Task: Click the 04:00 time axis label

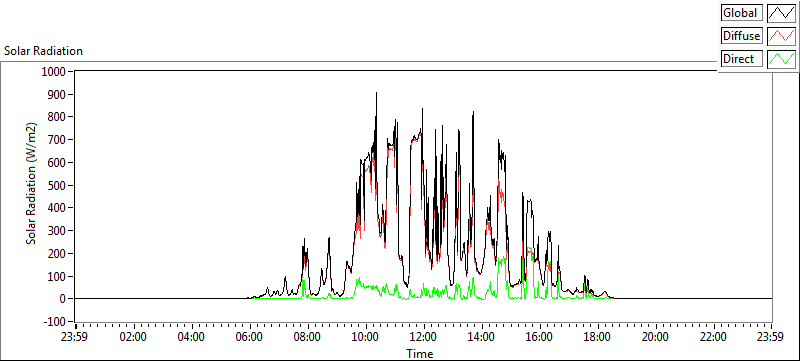Action: coord(192,337)
